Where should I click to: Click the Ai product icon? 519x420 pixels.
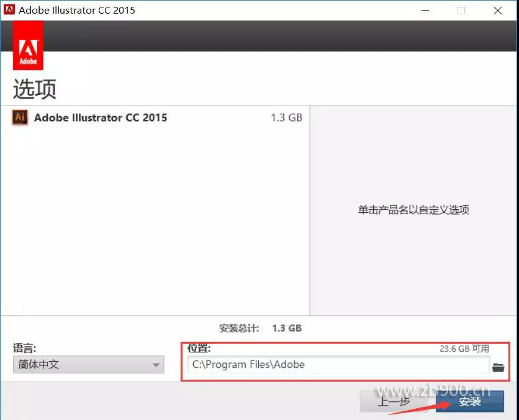coord(20,117)
